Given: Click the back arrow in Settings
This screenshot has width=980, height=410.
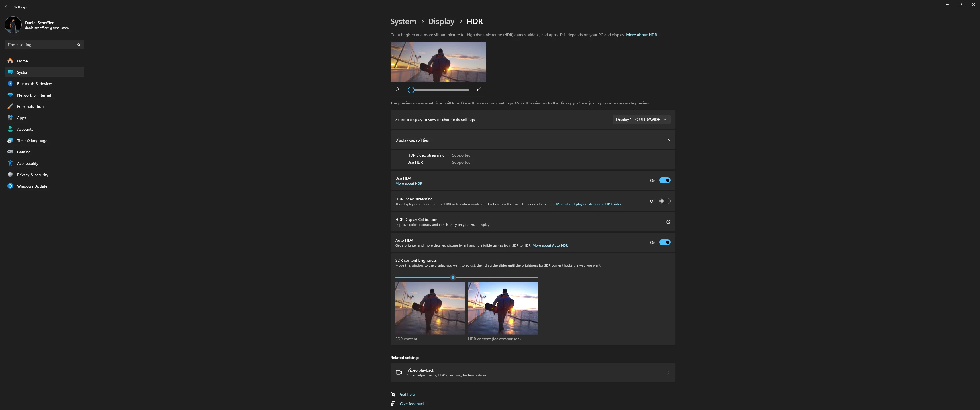Looking at the screenshot, I should point(7,7).
